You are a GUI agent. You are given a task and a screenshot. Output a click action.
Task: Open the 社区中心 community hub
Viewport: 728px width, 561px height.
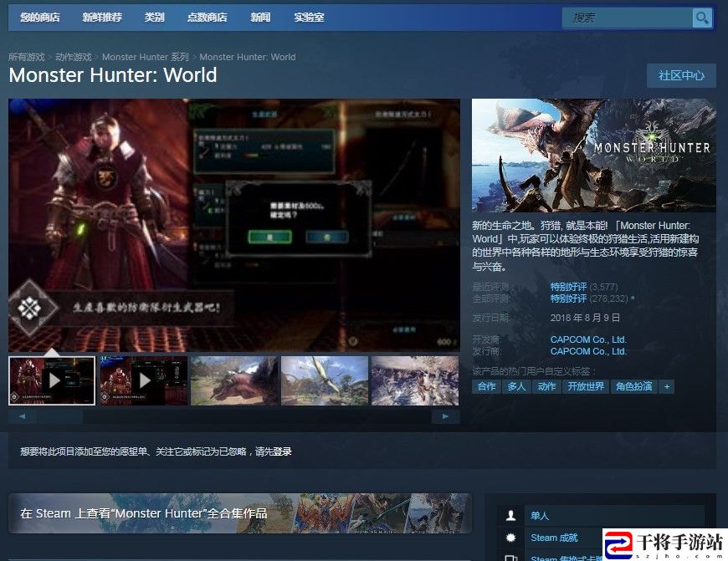tap(681, 75)
